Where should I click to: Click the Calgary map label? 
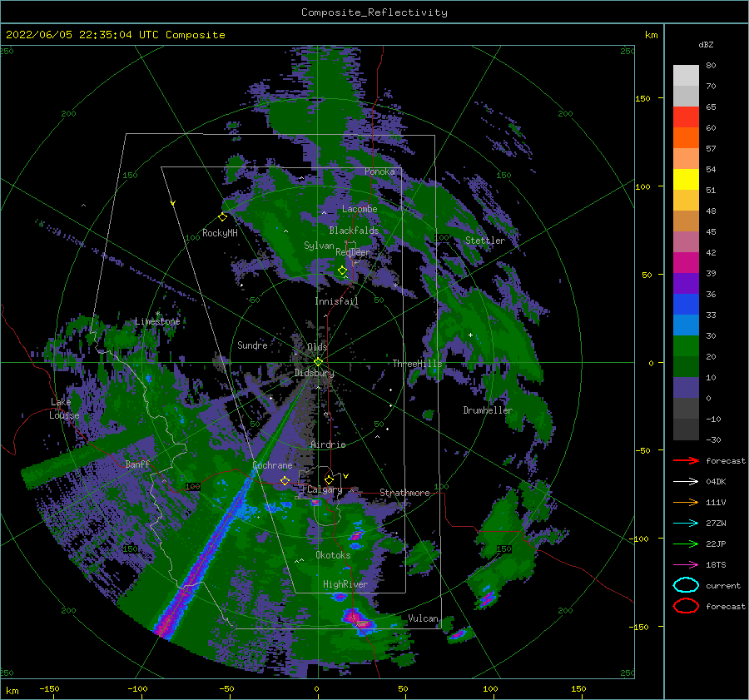pyautogui.click(x=325, y=489)
